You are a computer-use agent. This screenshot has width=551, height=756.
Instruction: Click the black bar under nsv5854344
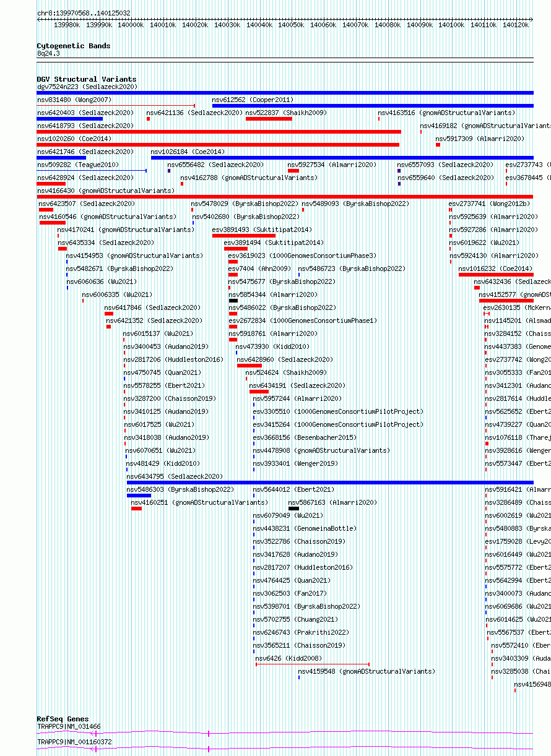(x=233, y=301)
